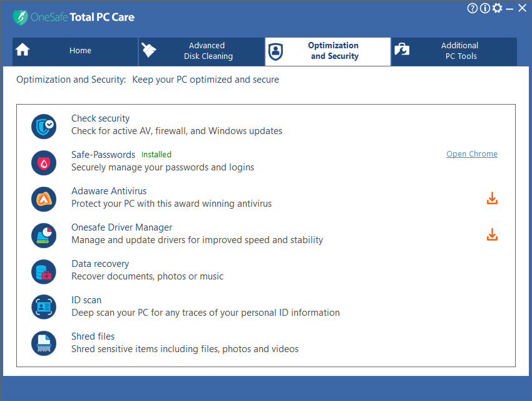Image resolution: width=532 pixels, height=401 pixels.
Task: Download Onesafe Driver Manager via orange arrow
Action: (492, 234)
